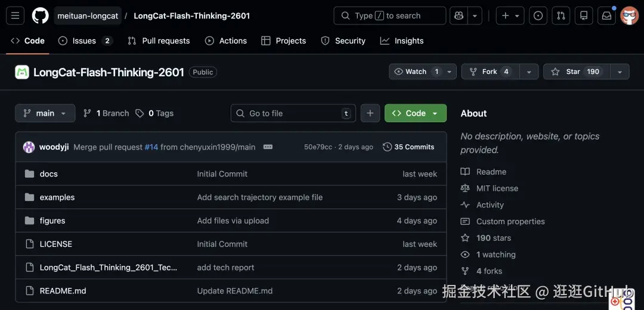Open the Copilot chat icon
This screenshot has height=310, width=644.
tap(459, 15)
